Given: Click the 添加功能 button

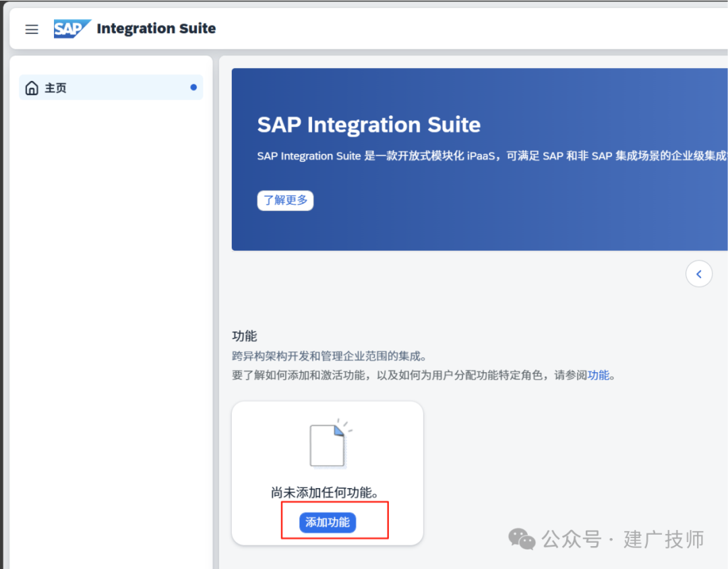Looking at the screenshot, I should coord(328,522).
